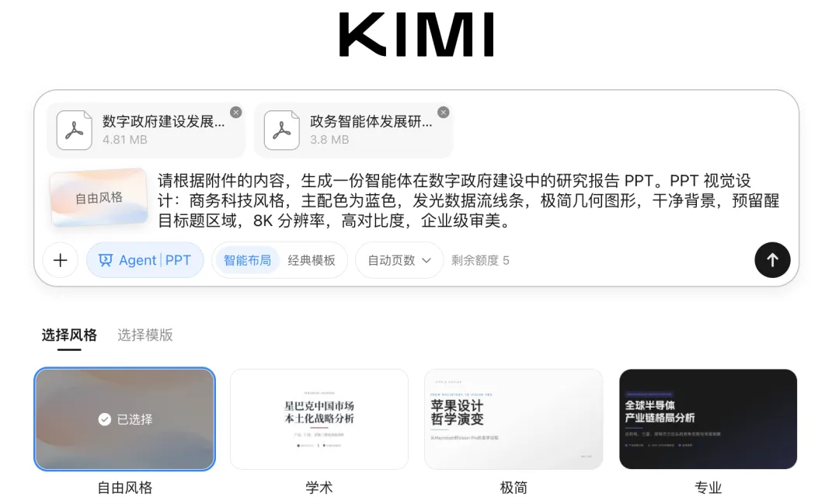Screen dimensions: 839x504
Task: Click the 已选择 checkmark icon
Action: point(104,419)
